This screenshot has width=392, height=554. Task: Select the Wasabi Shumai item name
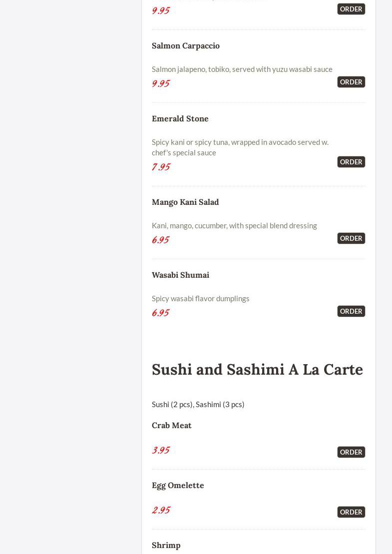click(180, 275)
